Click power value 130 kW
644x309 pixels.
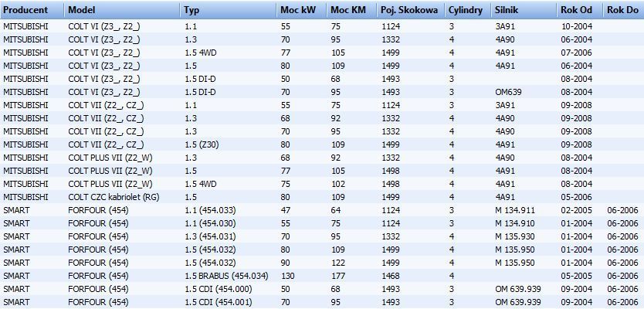click(x=287, y=276)
